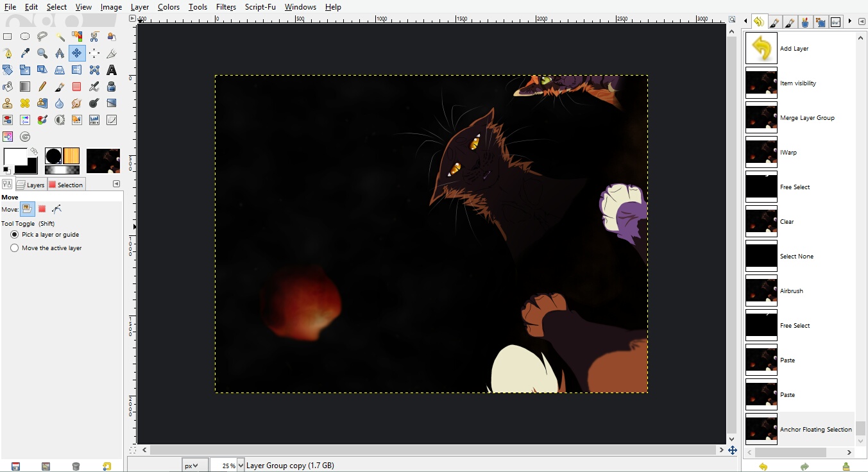
Task: Select the Ink tool
Action: pyautogui.click(x=111, y=87)
